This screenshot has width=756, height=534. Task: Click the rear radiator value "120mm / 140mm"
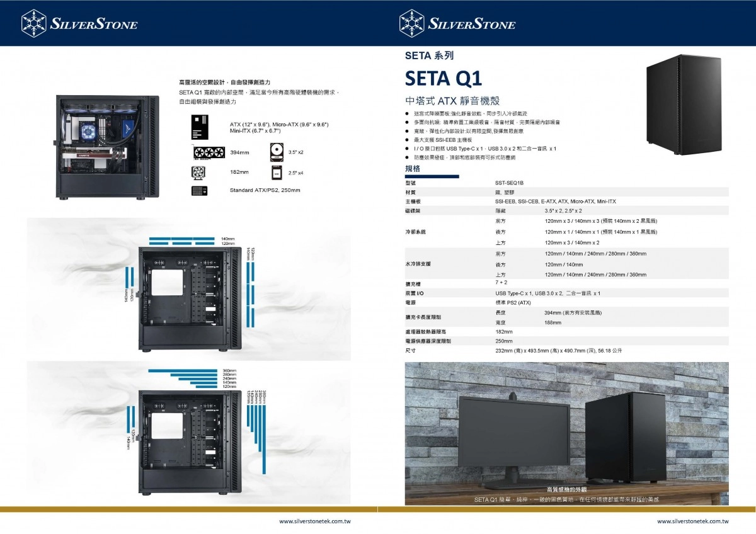pos(563,264)
